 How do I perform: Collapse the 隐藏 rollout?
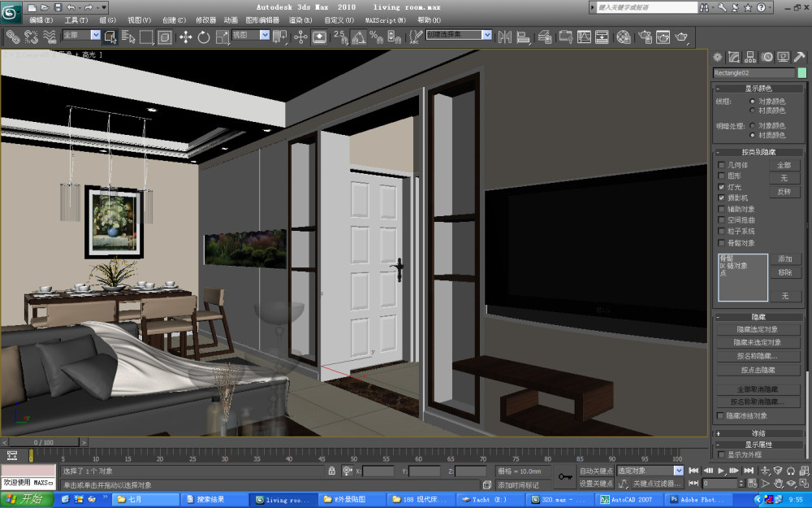(758, 317)
